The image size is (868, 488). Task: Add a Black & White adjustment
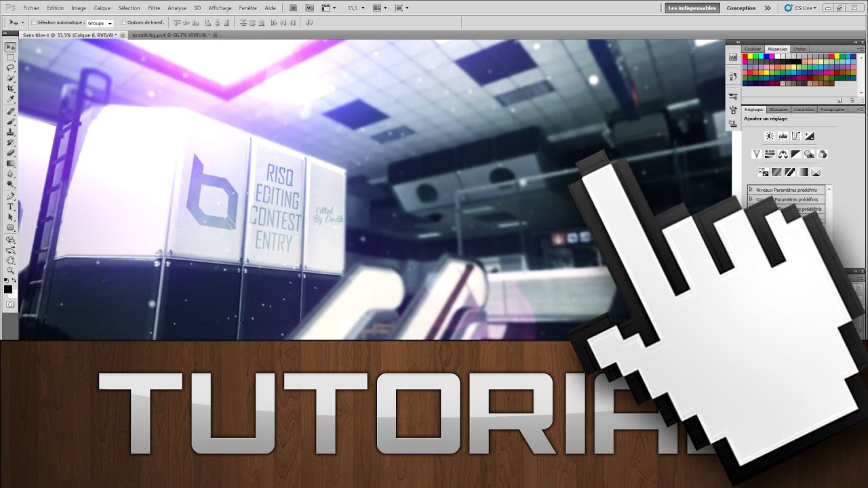(796, 154)
